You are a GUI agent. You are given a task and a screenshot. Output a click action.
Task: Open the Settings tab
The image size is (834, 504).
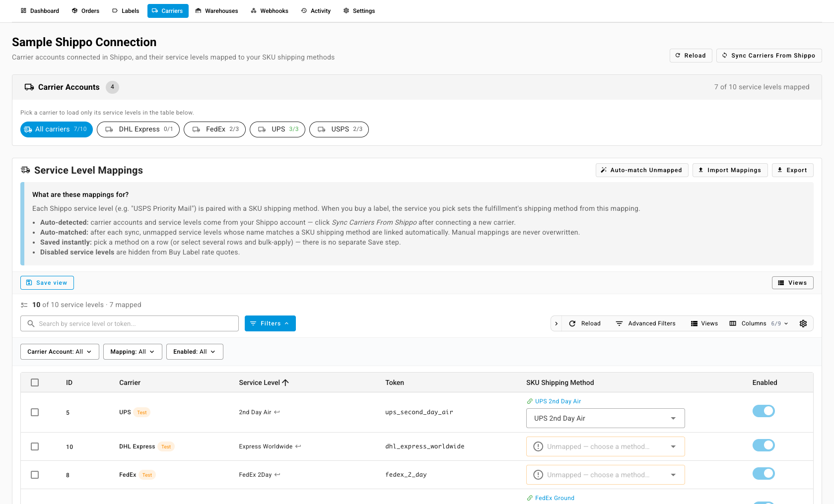[359, 11]
